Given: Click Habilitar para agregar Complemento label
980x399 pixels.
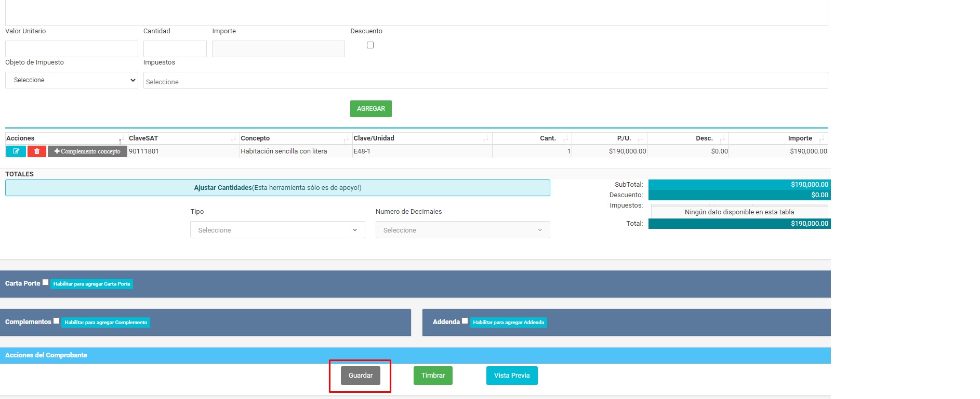Looking at the screenshot, I should coord(106,323).
